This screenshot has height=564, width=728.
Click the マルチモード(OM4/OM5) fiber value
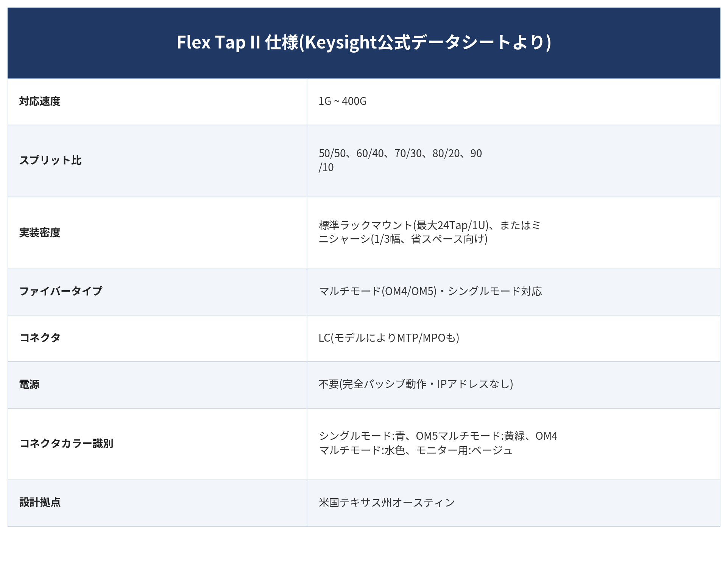[x=430, y=291]
